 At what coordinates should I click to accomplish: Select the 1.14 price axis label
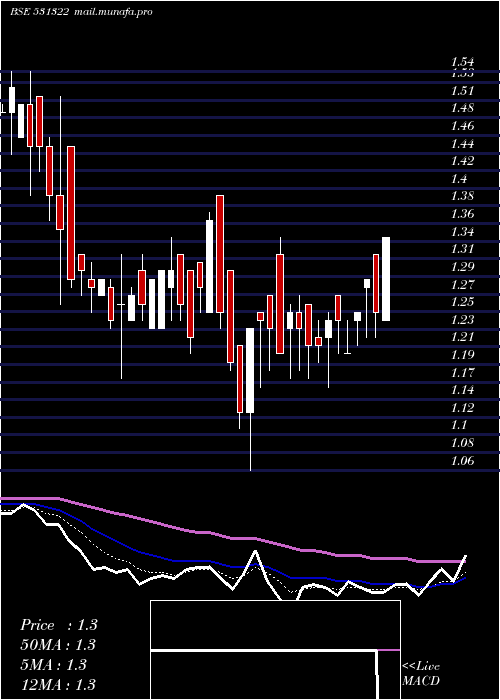click(x=462, y=390)
